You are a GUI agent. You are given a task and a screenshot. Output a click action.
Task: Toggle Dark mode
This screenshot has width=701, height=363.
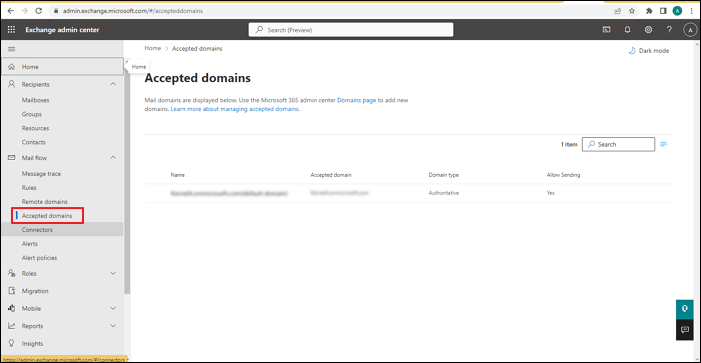tap(649, 51)
